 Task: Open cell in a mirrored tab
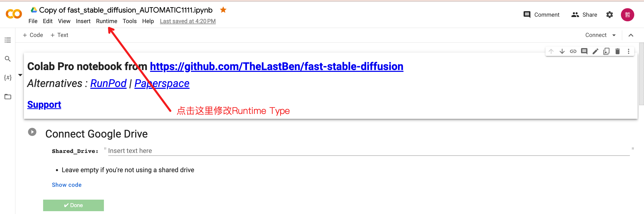click(607, 51)
